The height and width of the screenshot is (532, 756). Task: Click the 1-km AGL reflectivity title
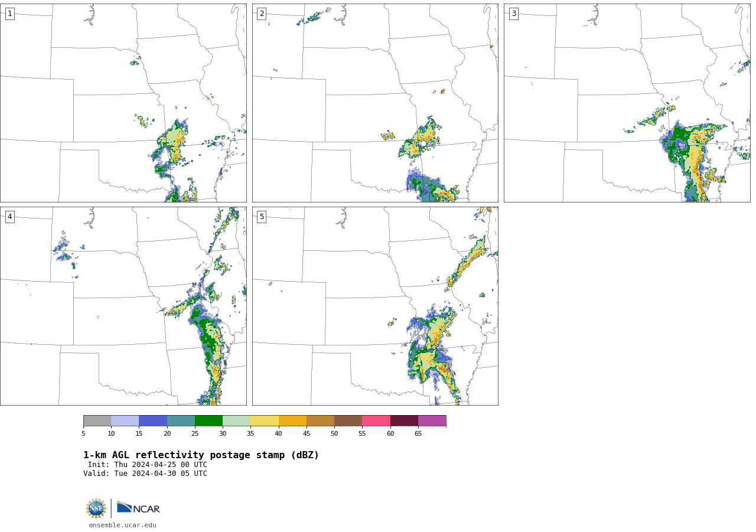[x=201, y=455]
